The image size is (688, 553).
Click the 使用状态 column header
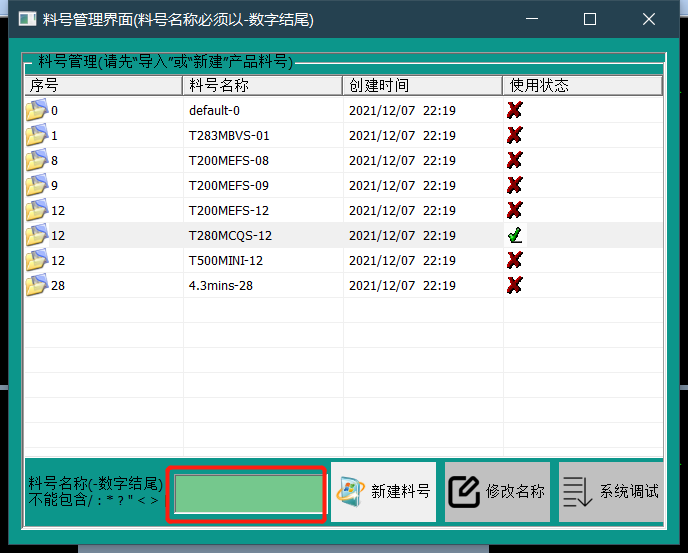(582, 86)
